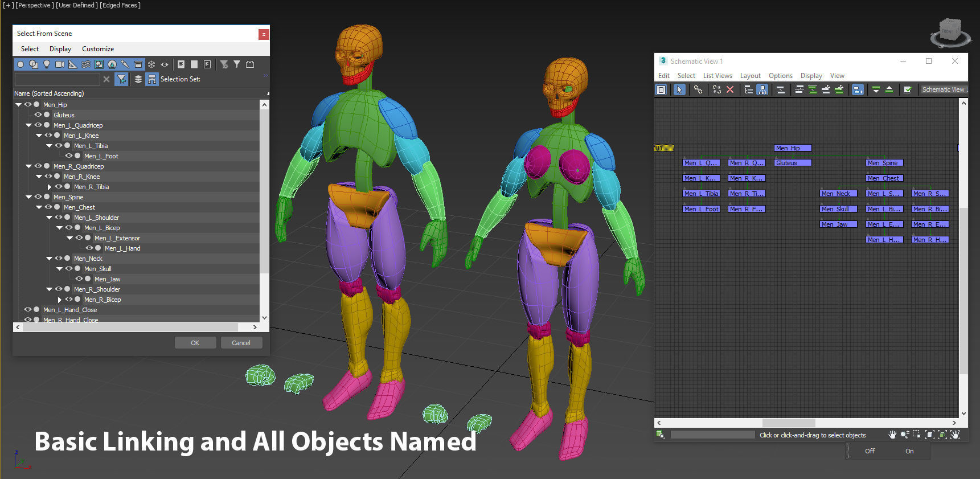Toggle visibility eye of Men_Chest

(x=48, y=207)
